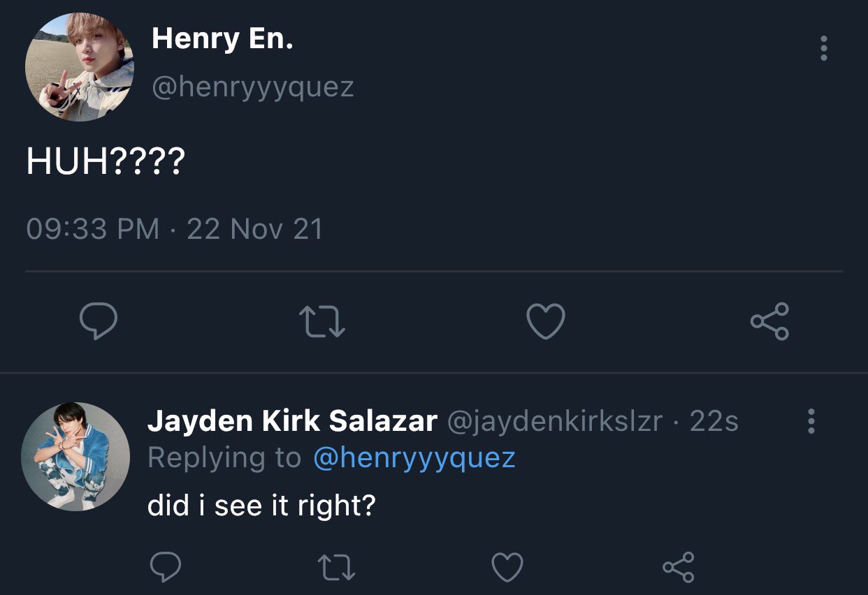The width and height of the screenshot is (868, 595).
Task: Retweet Jayden Kirk Salazar's reply
Action: coord(336,566)
